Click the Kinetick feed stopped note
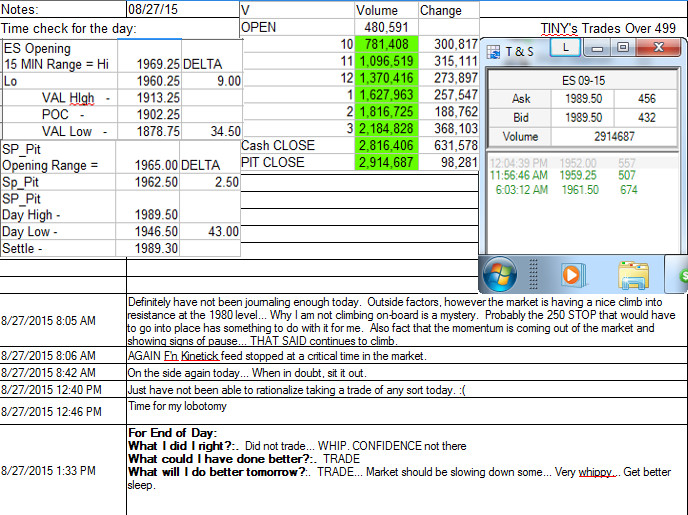 [277, 356]
